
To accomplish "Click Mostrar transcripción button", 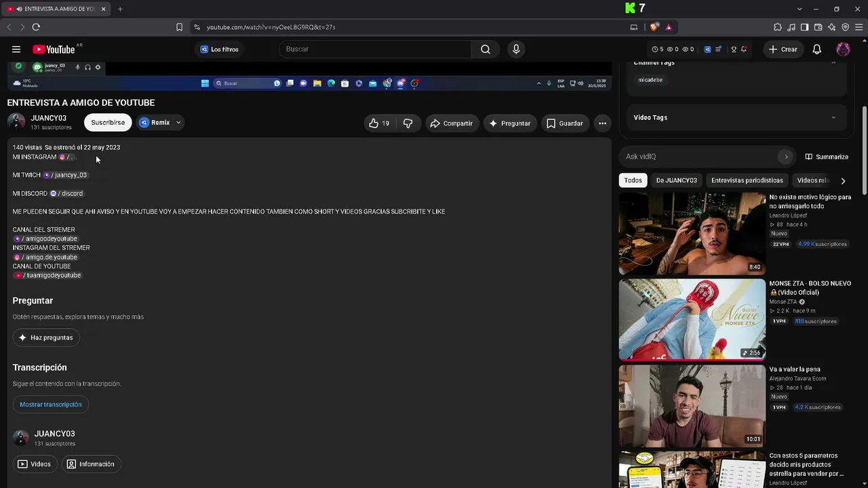I will (x=51, y=405).
